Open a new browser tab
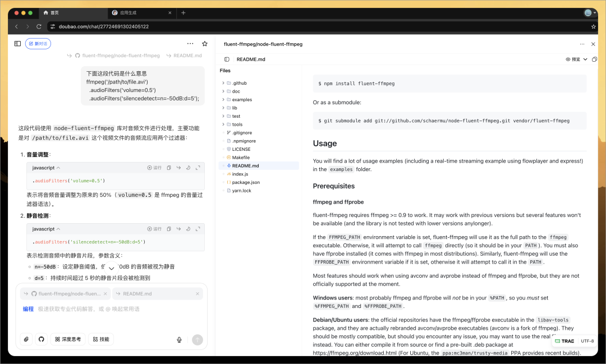 pos(183,13)
